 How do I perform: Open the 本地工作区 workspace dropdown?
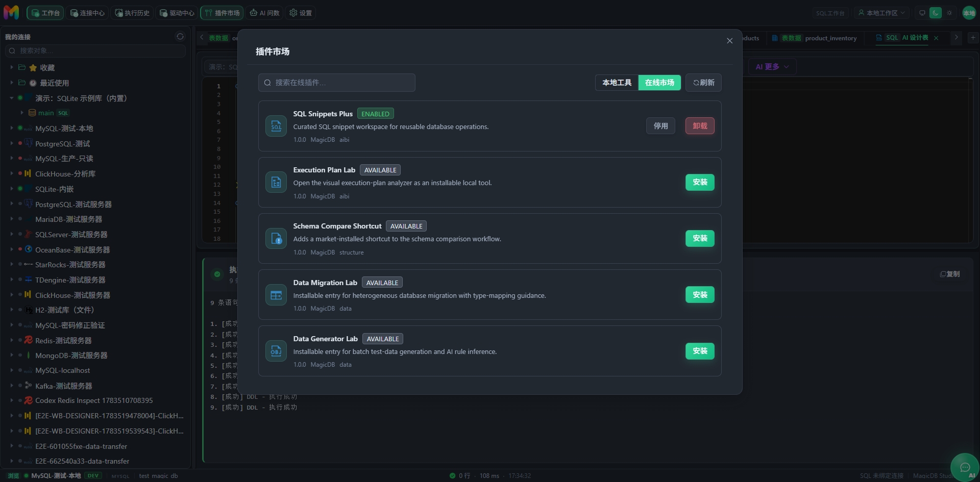[x=881, y=13]
